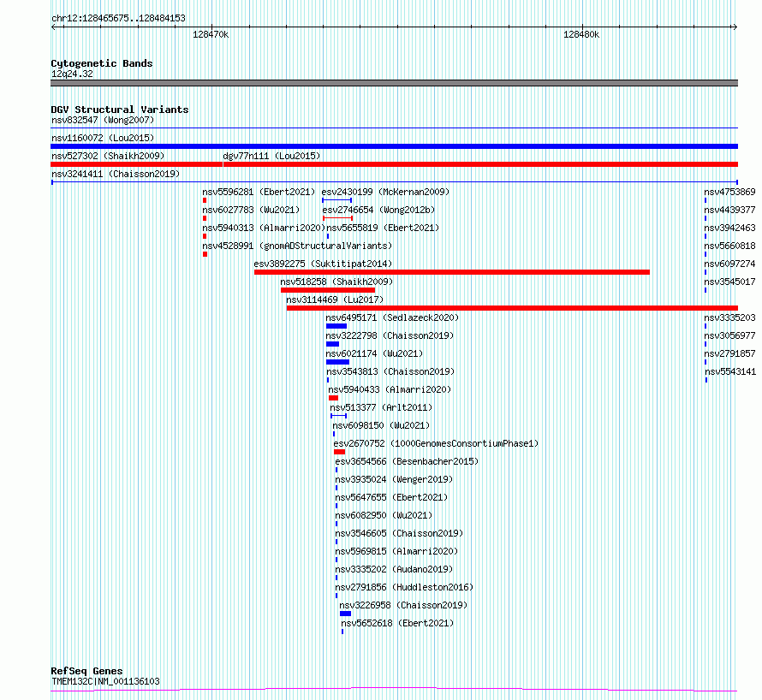
Task: Open nsv4439377 variant at right edge
Action: 730,210
